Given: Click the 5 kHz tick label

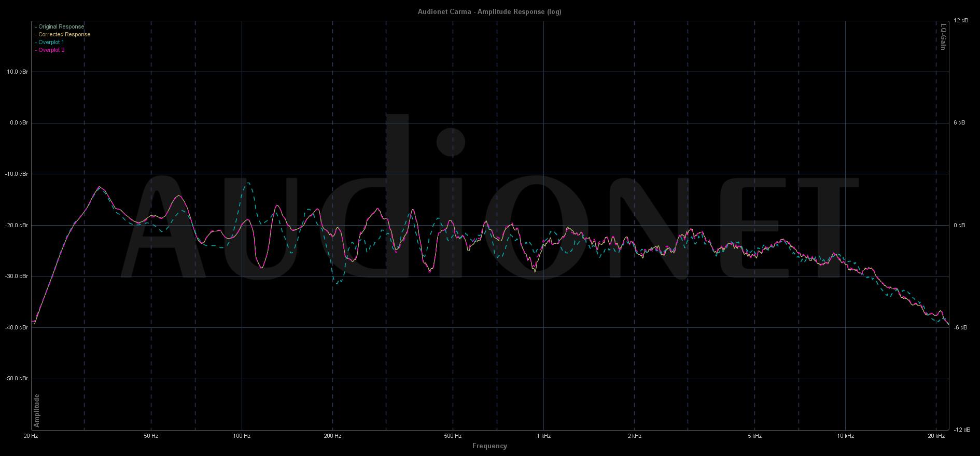Looking at the screenshot, I should (755, 436).
